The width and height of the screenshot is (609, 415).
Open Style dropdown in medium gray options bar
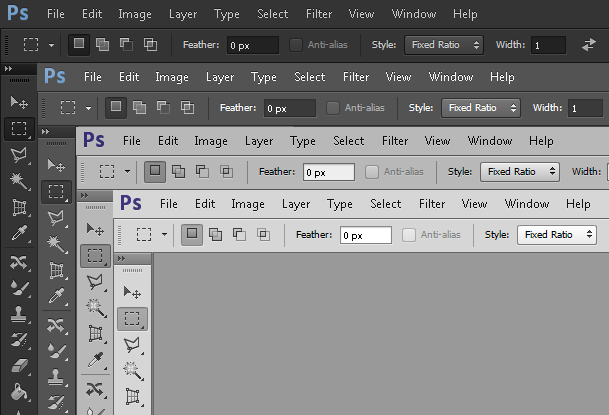click(x=520, y=172)
